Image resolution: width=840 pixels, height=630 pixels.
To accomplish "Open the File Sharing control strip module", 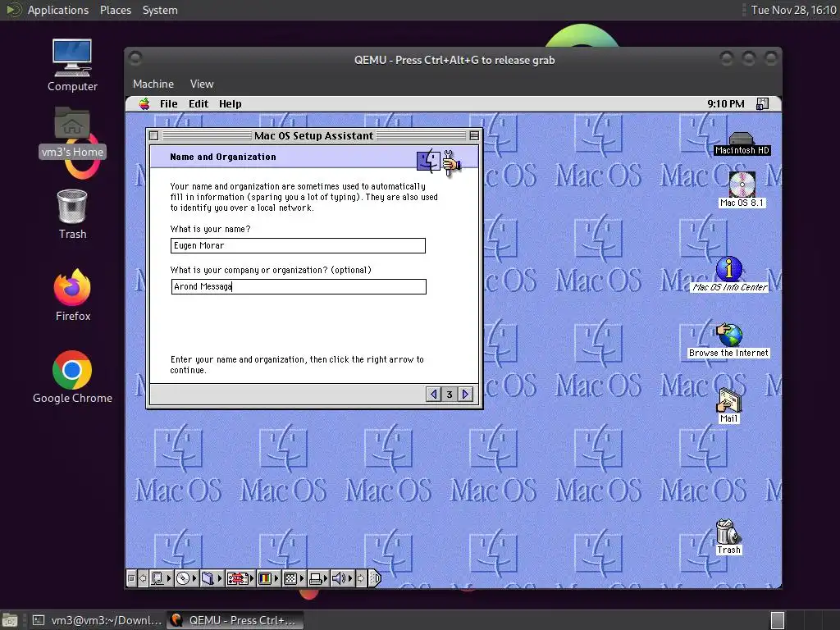I will coord(212,578).
